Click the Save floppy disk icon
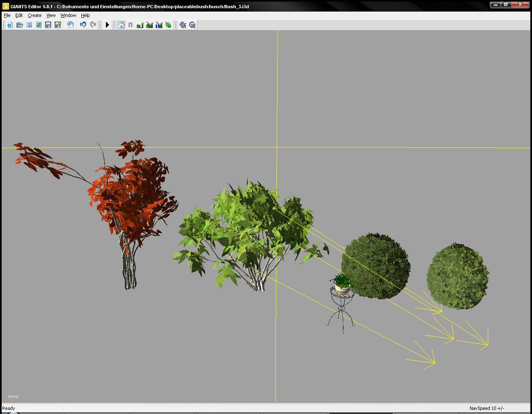This screenshot has width=532, height=414. (48, 25)
